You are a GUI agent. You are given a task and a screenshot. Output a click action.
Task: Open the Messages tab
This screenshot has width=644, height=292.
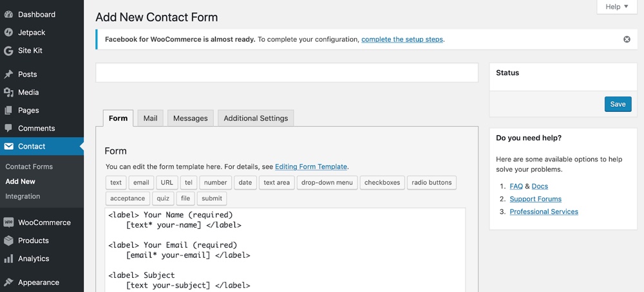[x=190, y=118]
